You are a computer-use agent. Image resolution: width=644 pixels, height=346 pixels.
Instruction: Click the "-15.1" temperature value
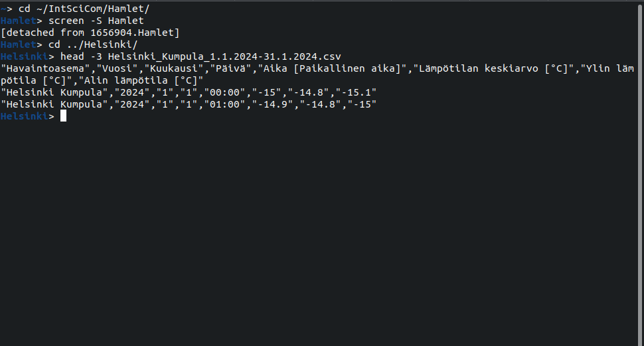click(356, 92)
